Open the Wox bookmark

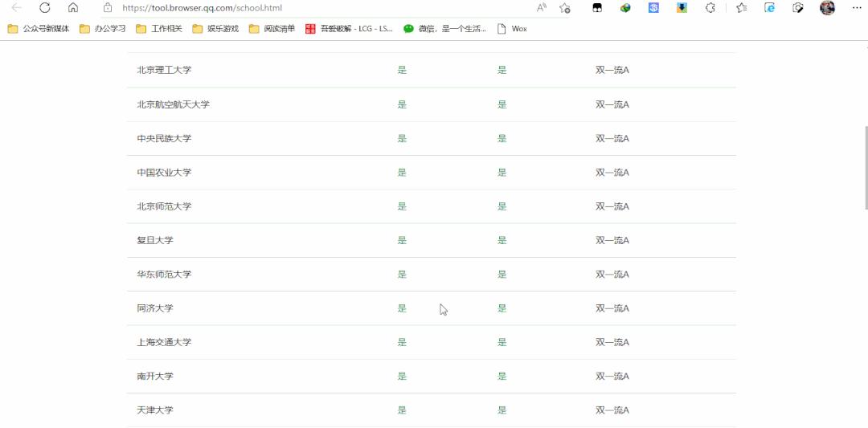tap(512, 29)
